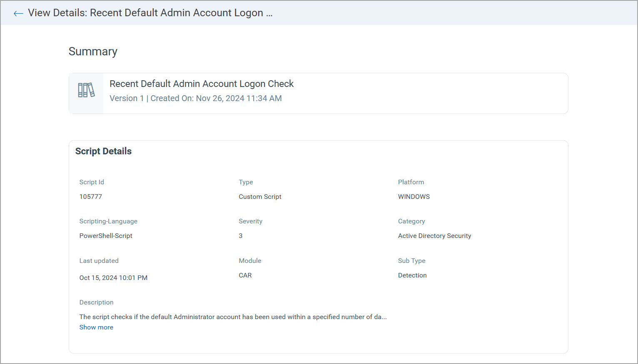
Task: Click the Summary heading
Action: click(x=93, y=52)
